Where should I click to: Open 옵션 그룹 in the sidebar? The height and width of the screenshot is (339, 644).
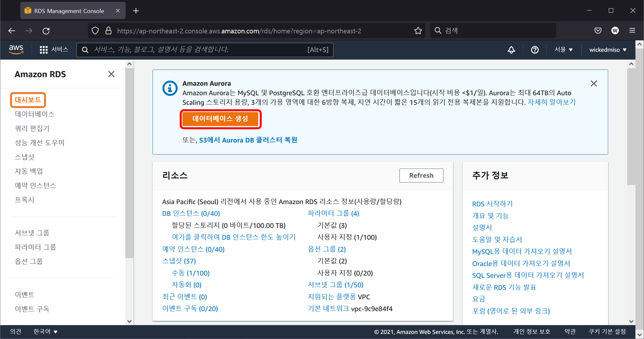click(29, 261)
